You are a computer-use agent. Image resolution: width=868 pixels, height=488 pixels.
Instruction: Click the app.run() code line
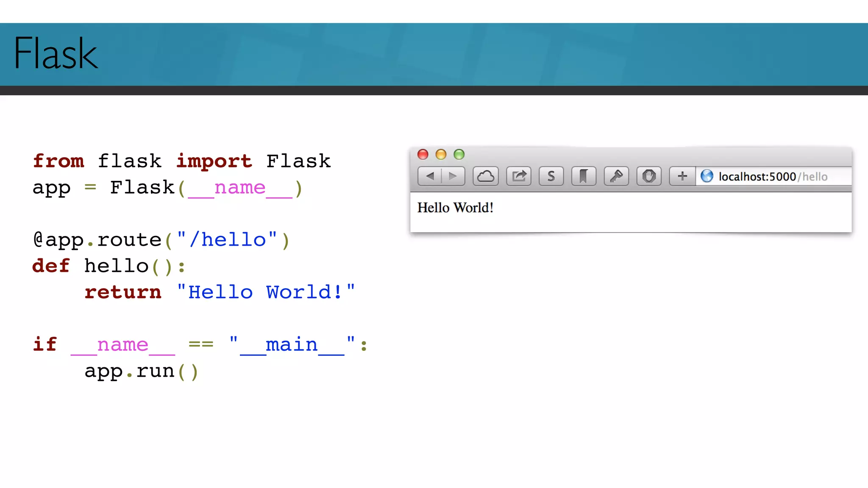tap(142, 372)
